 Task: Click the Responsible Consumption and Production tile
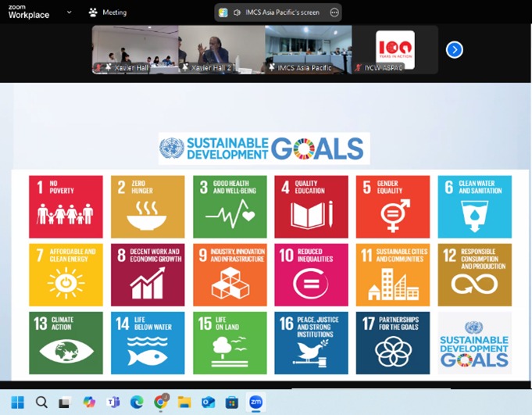pyautogui.click(x=475, y=275)
